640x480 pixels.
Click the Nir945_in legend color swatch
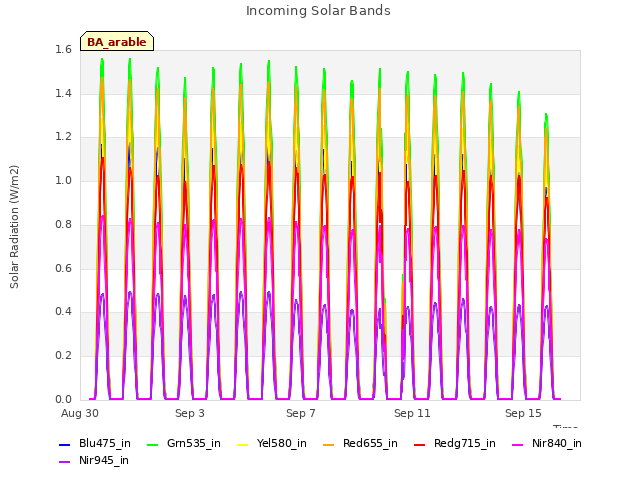click(64, 462)
